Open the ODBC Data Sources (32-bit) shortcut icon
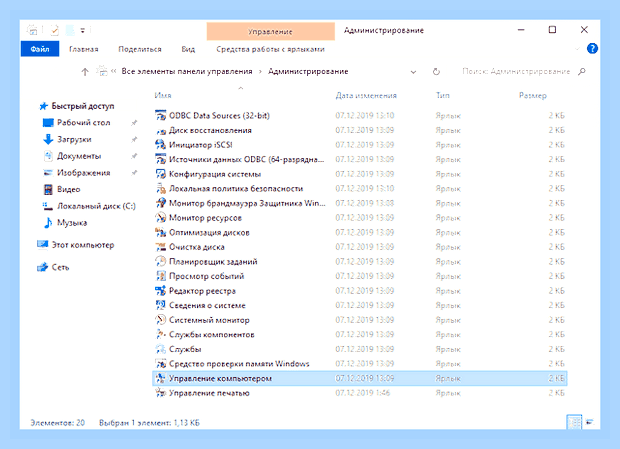The image size is (620, 449). pyautogui.click(x=161, y=116)
